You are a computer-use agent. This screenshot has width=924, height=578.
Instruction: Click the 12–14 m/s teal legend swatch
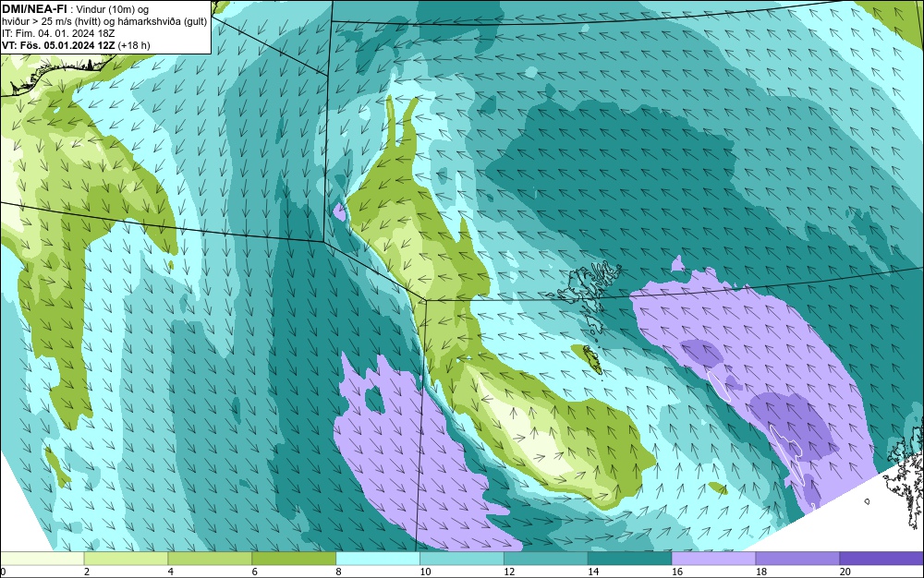(x=546, y=558)
